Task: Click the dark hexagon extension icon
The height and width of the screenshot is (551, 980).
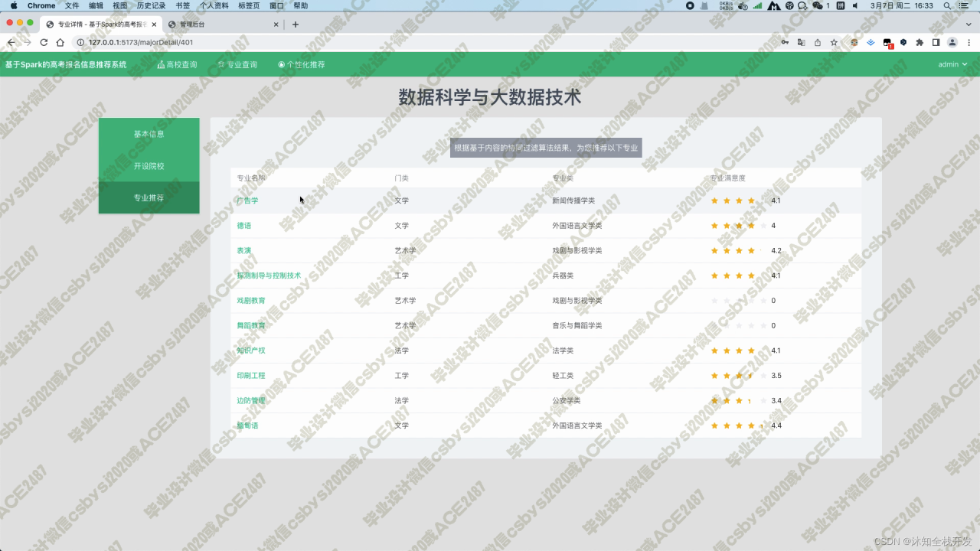Action: (x=903, y=43)
